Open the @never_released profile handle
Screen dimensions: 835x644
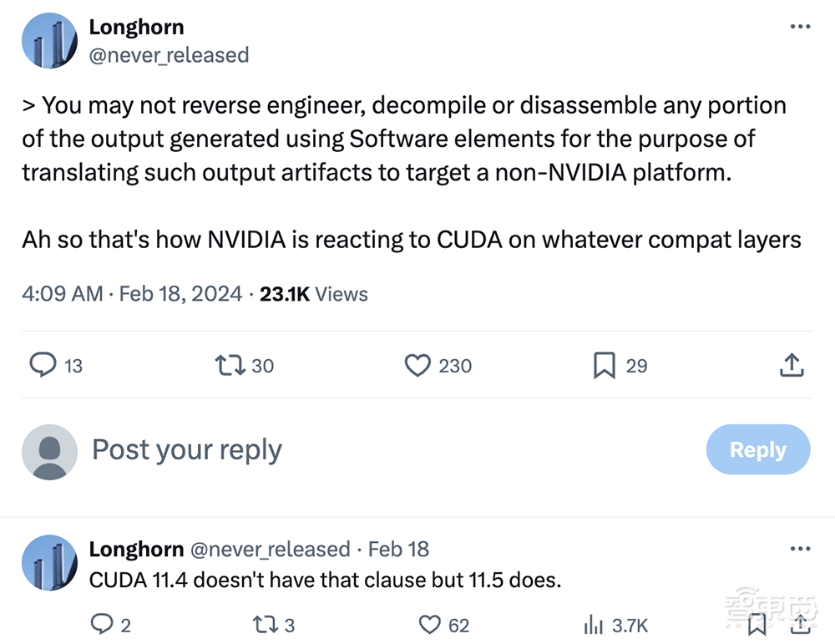[169, 55]
